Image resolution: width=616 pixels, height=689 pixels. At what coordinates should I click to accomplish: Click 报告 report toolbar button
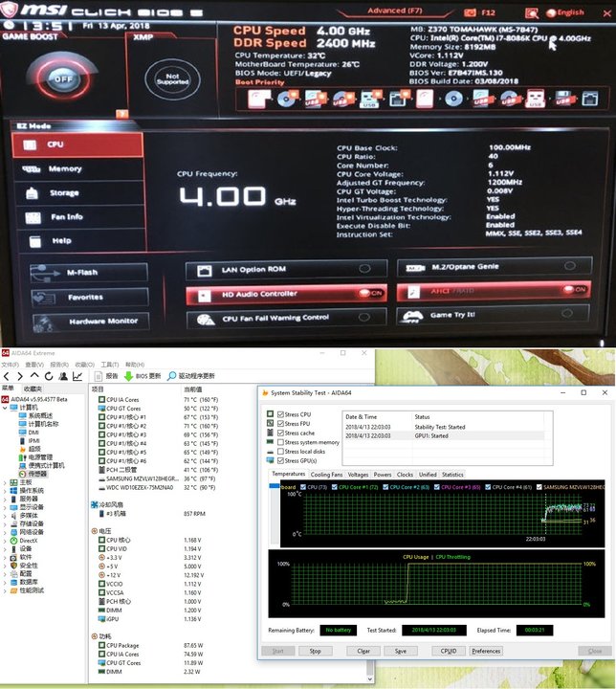click(106, 376)
